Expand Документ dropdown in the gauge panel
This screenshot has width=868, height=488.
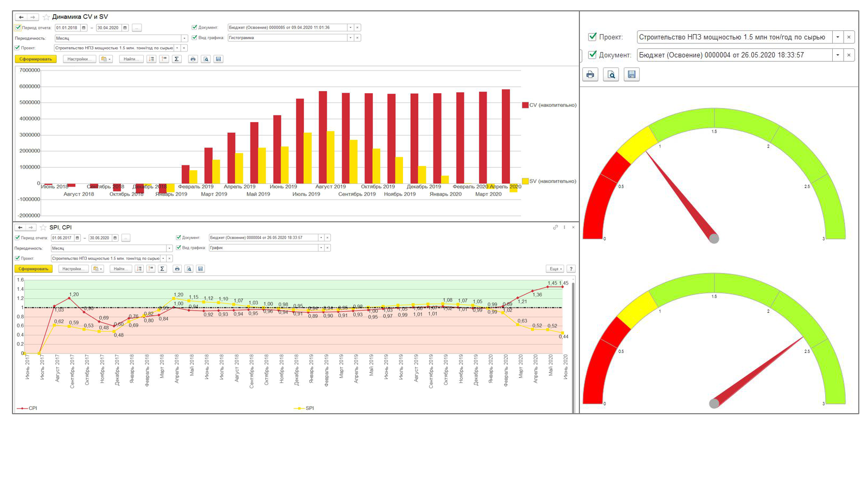838,55
